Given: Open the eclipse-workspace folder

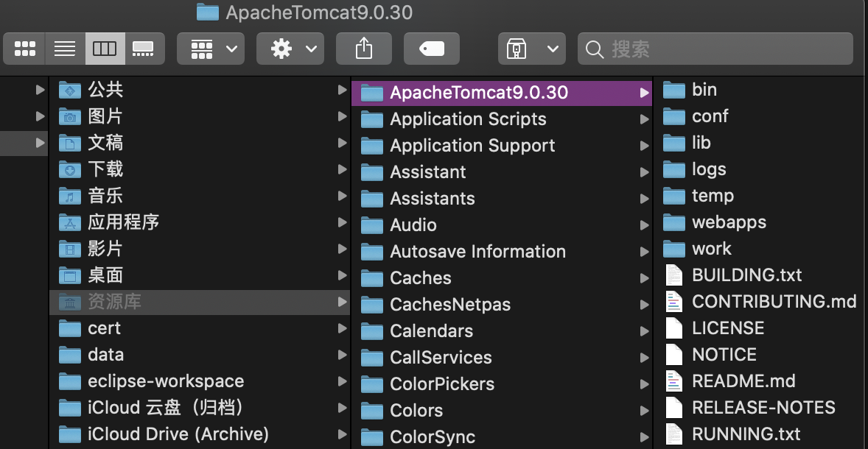Looking at the screenshot, I should click(199, 381).
